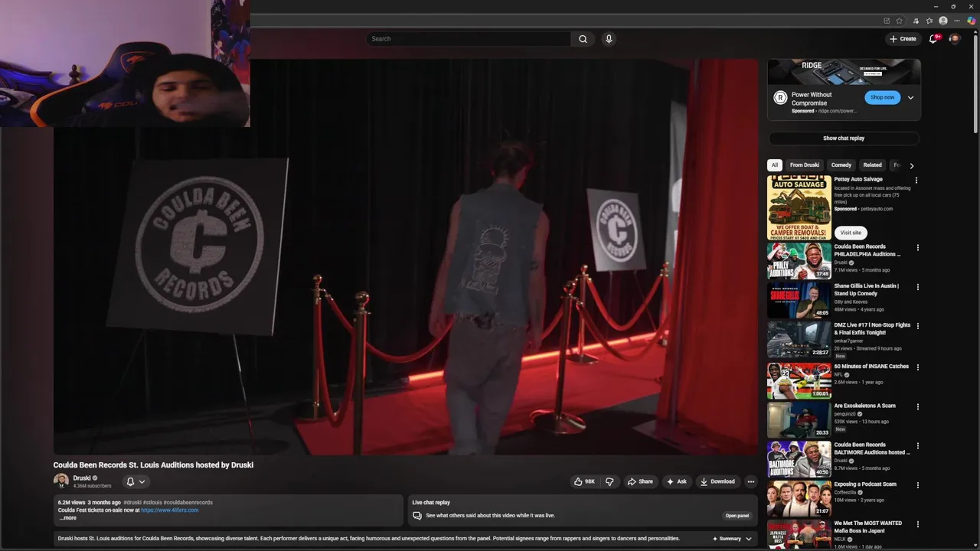Open the 4lifers.com ticket link
Image resolution: width=980 pixels, height=551 pixels.
pos(169,510)
